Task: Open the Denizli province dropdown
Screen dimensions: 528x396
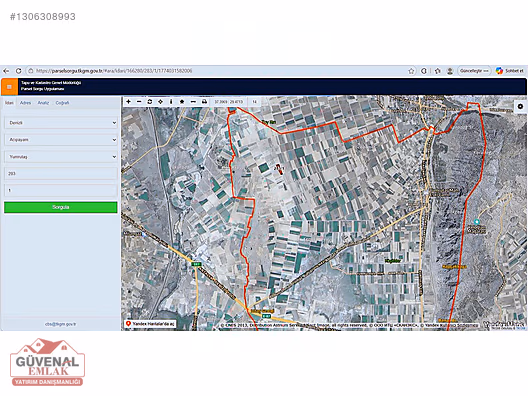Action: [61, 123]
